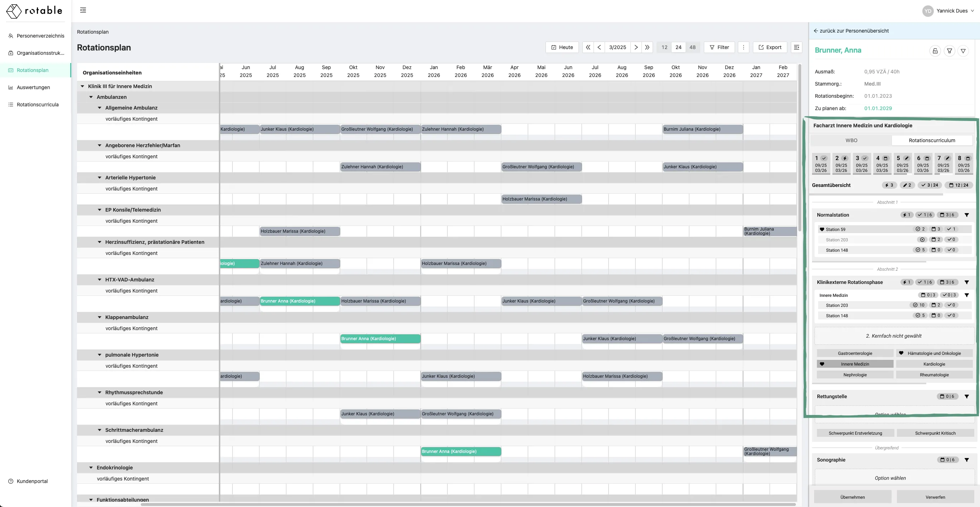Switch to the 48 months view

pos(692,47)
